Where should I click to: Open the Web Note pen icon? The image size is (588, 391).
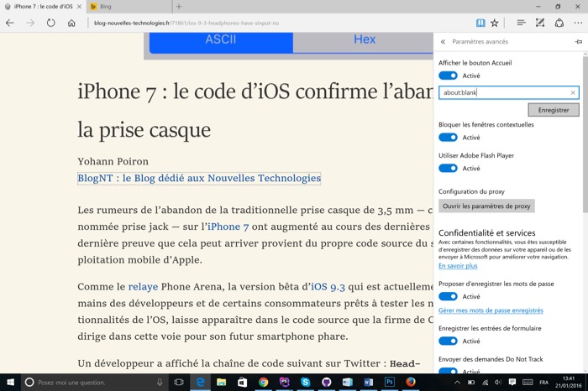[x=540, y=23]
